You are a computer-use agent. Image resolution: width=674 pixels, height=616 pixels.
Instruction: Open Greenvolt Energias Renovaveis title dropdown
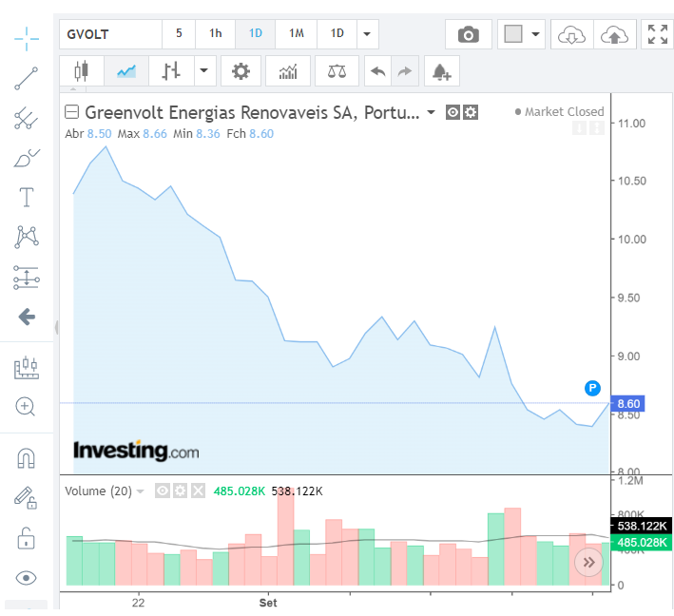coord(431,112)
